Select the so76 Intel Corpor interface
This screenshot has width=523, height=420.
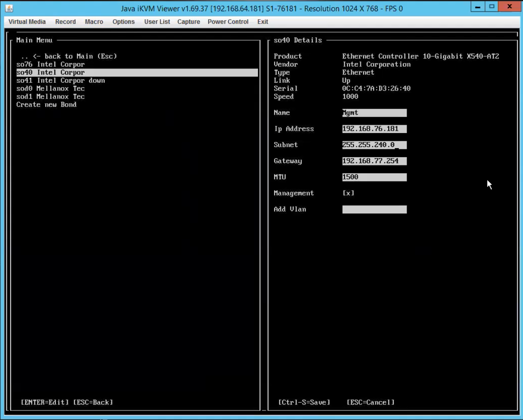click(51, 64)
